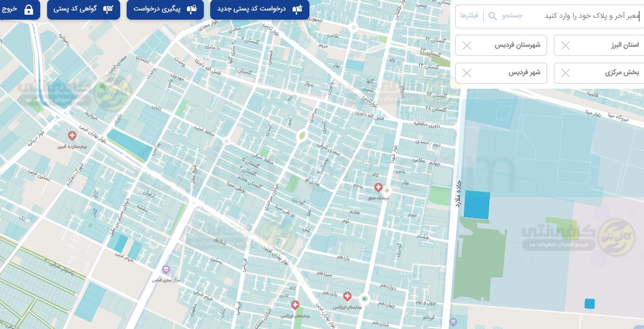The width and height of the screenshot is (644, 329).
Task: Click the خروج logout button
Action: tap(17, 9)
